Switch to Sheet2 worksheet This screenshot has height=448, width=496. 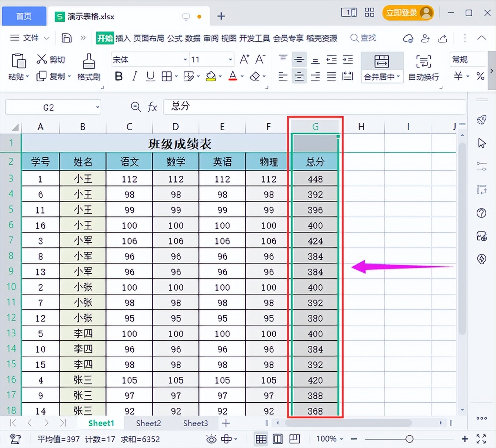[x=148, y=423]
